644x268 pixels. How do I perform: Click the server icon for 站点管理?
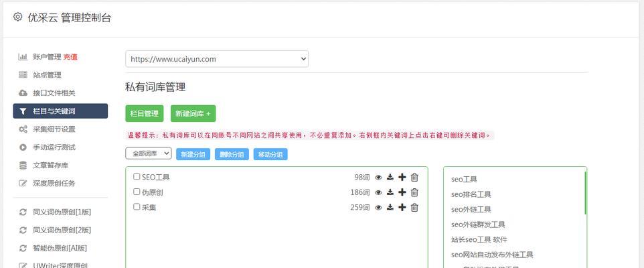coord(23,75)
